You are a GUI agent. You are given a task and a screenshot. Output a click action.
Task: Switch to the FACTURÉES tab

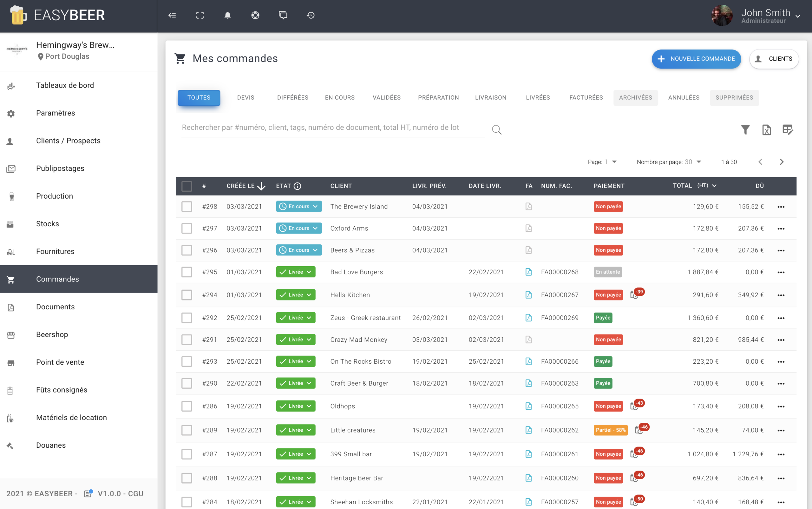tap(586, 98)
